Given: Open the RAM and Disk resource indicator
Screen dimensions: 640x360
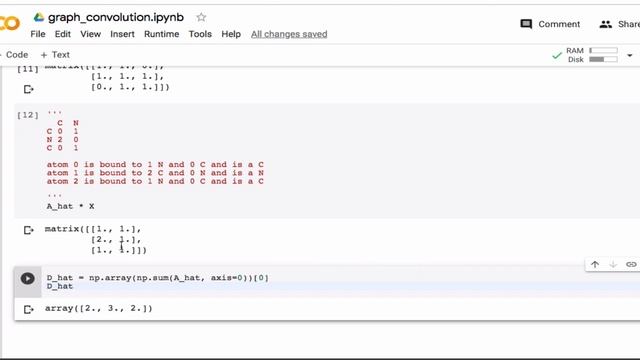Looking at the screenshot, I should pyautogui.click(x=592, y=55).
